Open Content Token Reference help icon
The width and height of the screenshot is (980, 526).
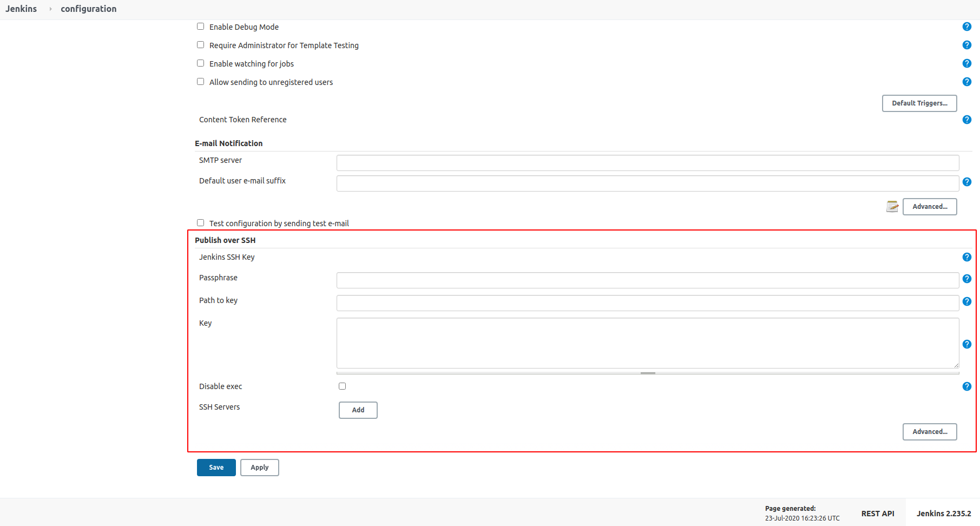click(966, 120)
